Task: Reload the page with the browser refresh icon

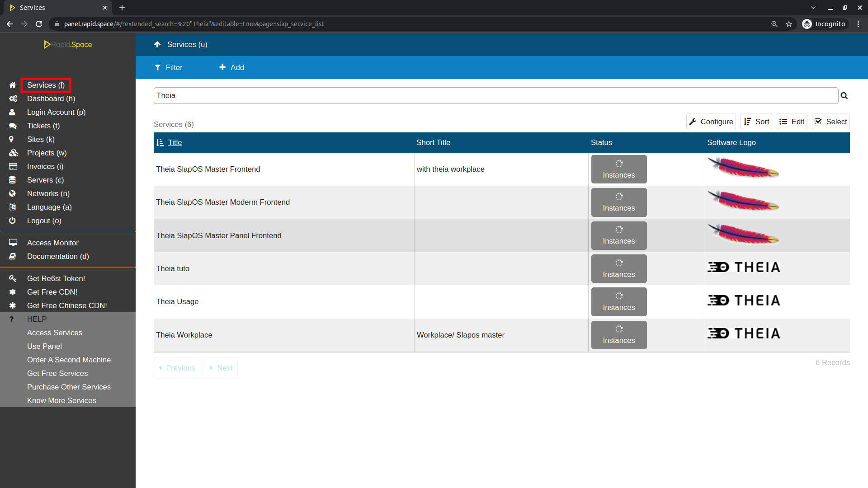Action: (39, 24)
